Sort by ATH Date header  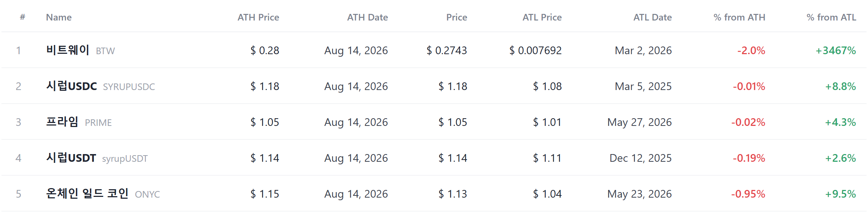pos(367,17)
